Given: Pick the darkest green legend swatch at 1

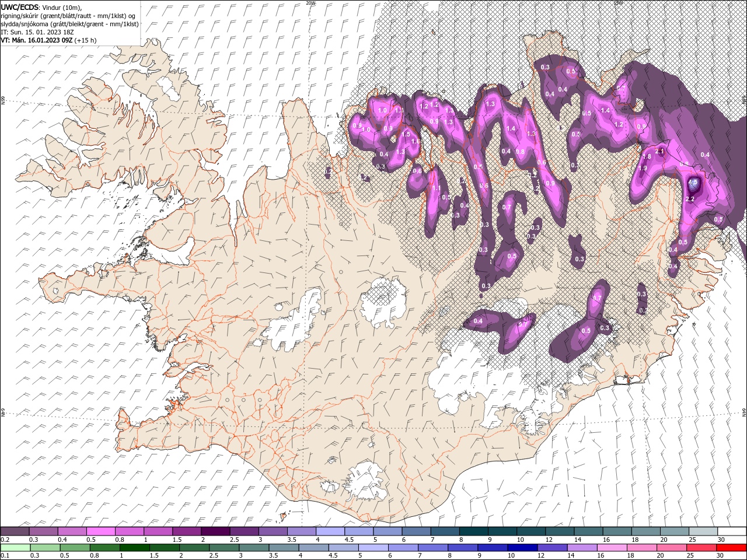Looking at the screenshot, I should point(134,547).
